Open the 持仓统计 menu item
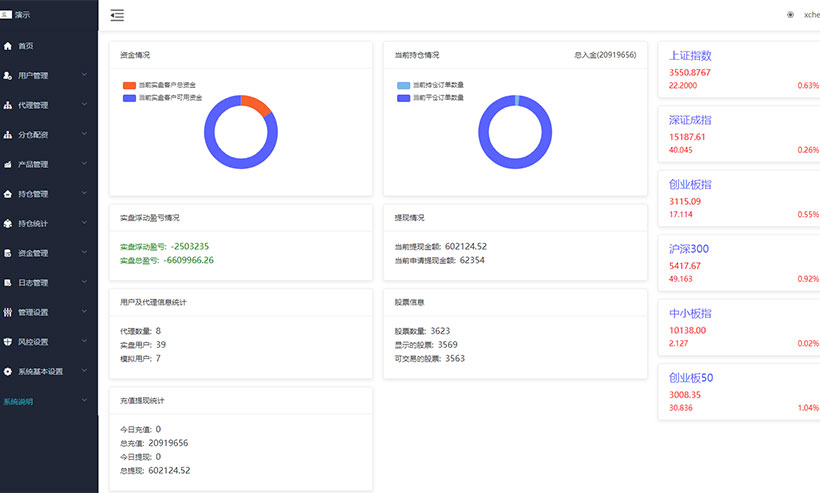Image resolution: width=820 pixels, height=493 pixels. click(33, 223)
